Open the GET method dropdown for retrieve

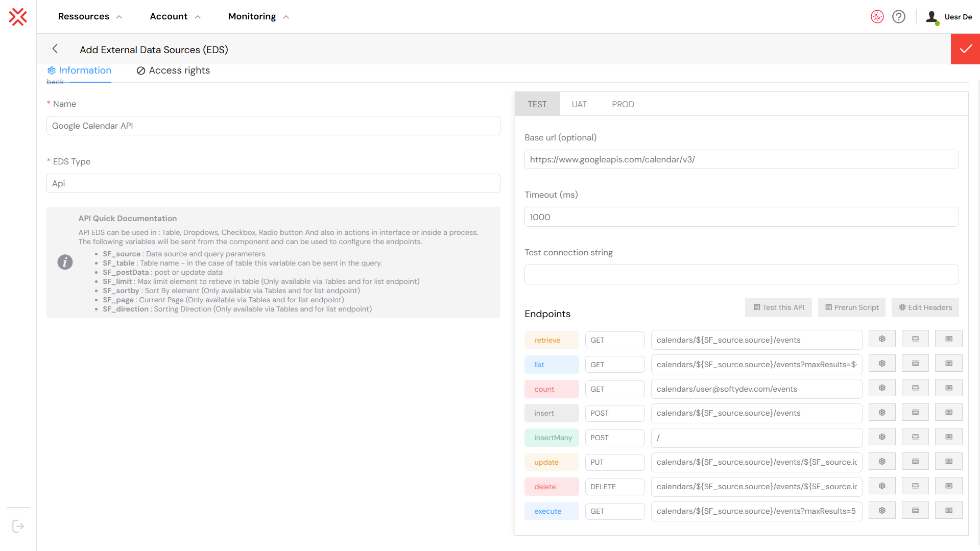tap(615, 340)
